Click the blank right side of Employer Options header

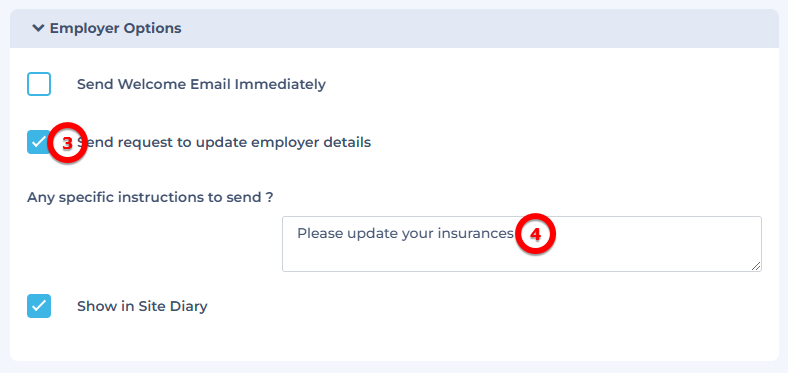pyautogui.click(x=477, y=28)
